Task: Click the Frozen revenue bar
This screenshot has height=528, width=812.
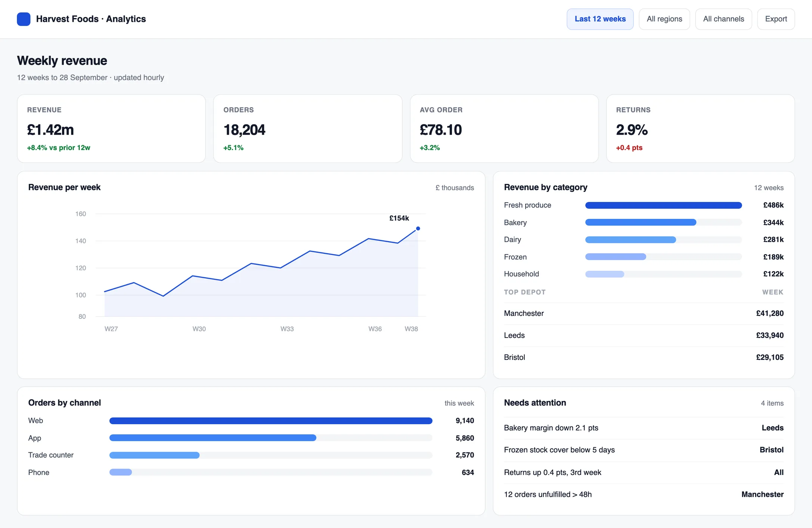Action: (x=616, y=257)
